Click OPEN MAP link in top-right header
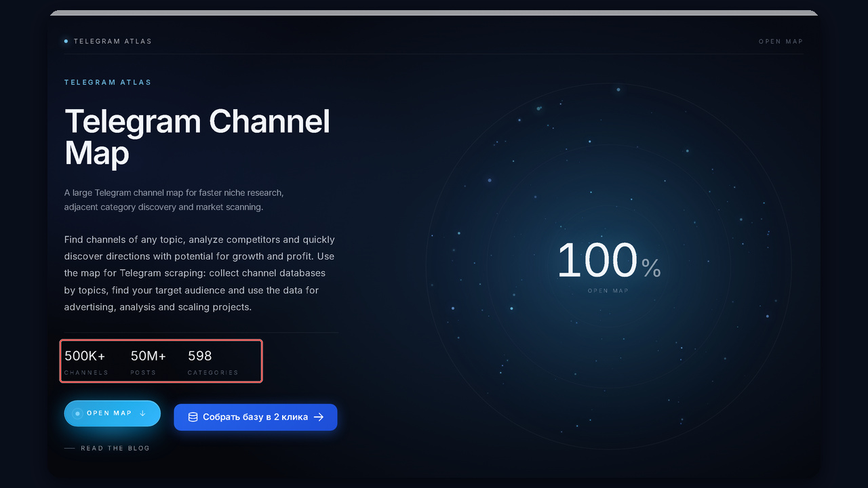This screenshot has width=868, height=488. point(781,41)
